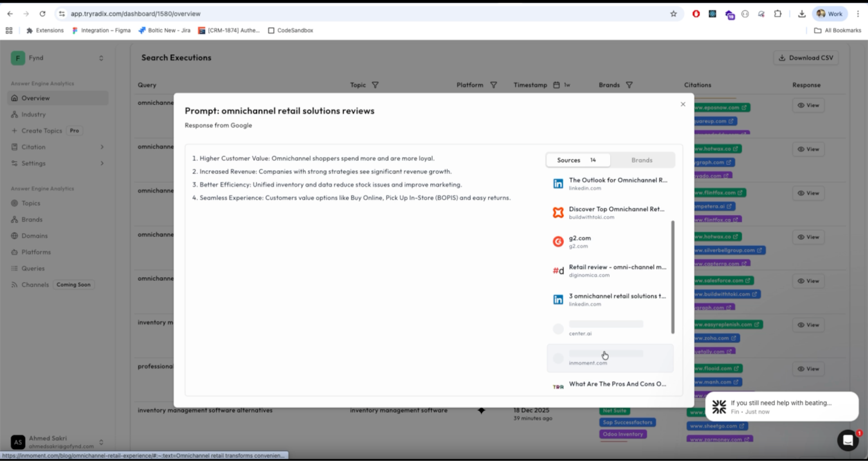Open the www.manh.com citation link

coord(718,382)
